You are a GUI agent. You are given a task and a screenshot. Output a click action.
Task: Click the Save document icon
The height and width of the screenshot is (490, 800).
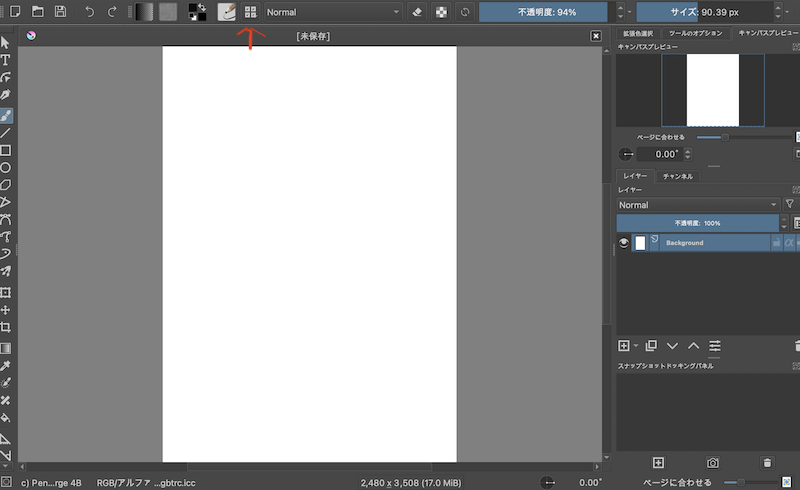pos(61,12)
